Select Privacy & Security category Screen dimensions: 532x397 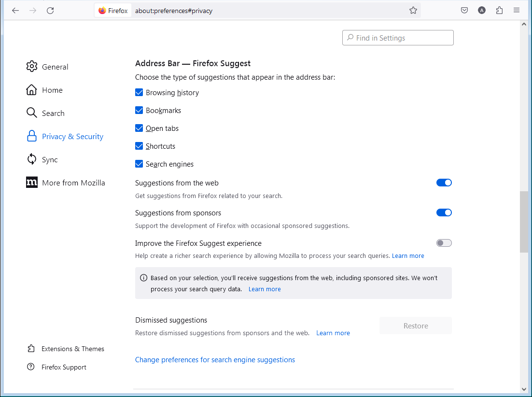coord(72,136)
